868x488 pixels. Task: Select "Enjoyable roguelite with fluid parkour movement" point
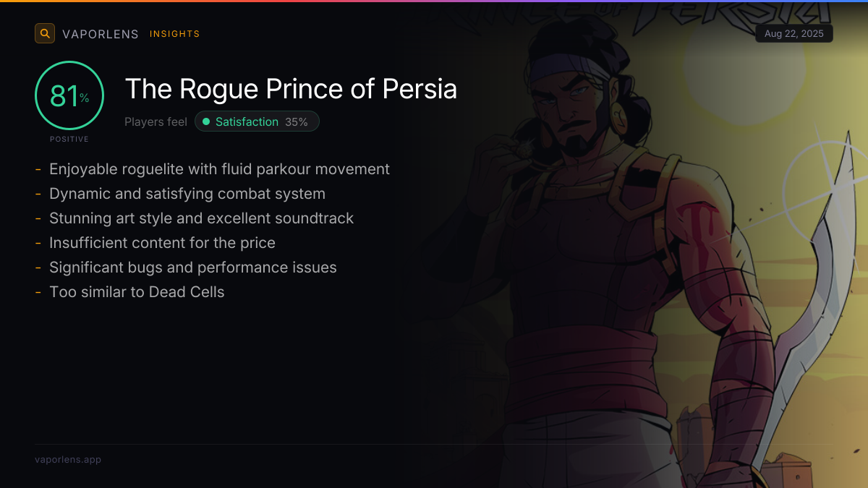219,169
